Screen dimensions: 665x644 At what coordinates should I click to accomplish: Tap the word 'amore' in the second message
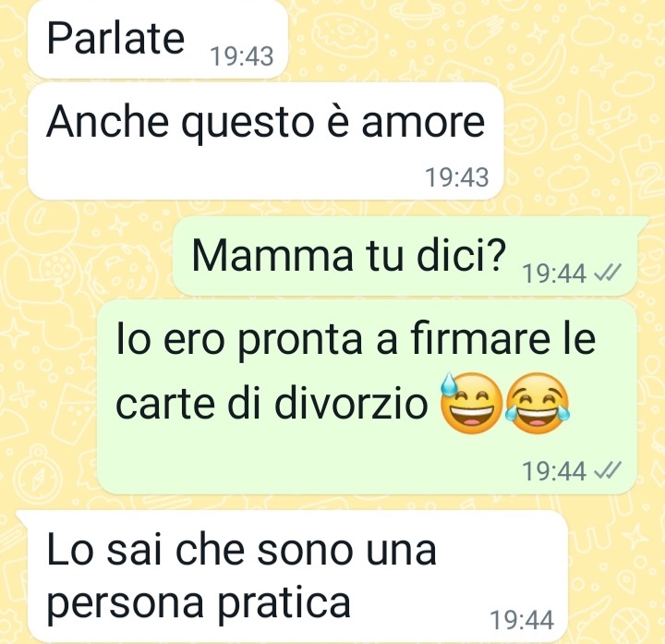(x=423, y=122)
